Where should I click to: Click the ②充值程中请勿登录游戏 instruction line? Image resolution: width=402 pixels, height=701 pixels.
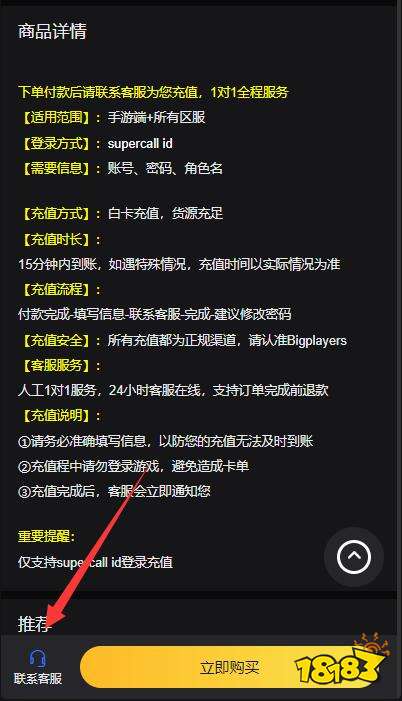133,466
